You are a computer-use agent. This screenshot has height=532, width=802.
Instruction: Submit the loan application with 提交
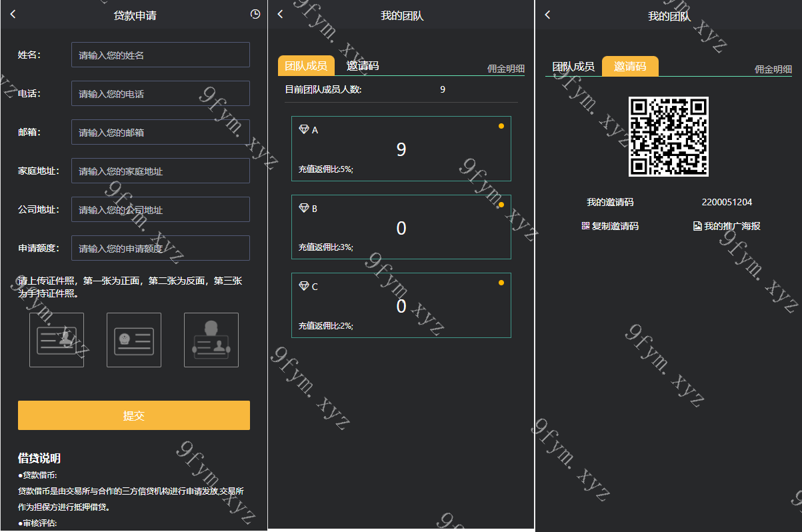pos(134,415)
